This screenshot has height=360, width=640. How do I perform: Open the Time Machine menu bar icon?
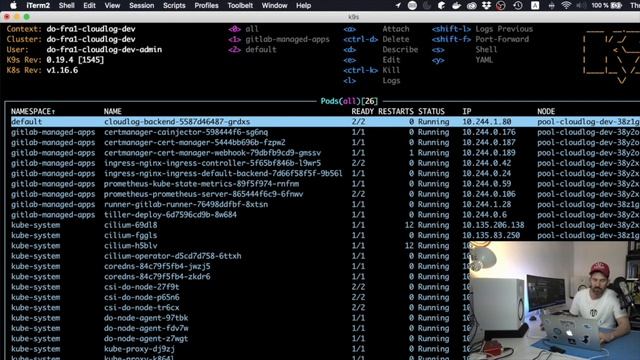[518, 5]
